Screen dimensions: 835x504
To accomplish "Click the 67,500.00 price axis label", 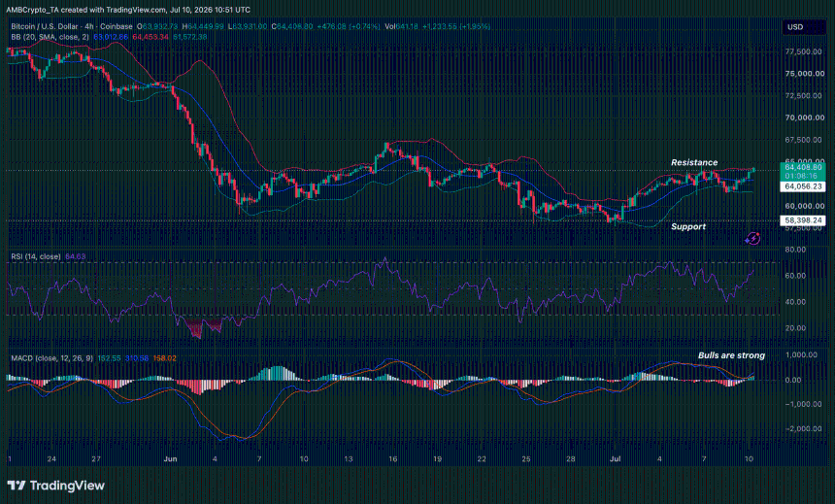I will point(804,140).
